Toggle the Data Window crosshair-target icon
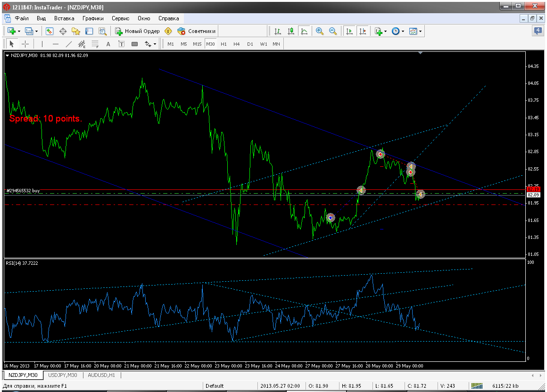 pos(63,32)
